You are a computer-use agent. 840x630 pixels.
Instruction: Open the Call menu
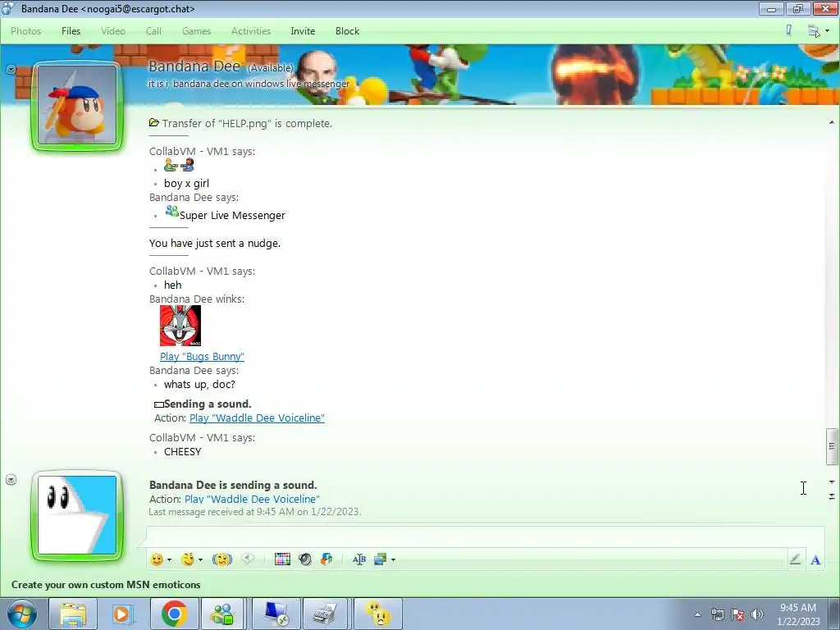[x=153, y=31]
